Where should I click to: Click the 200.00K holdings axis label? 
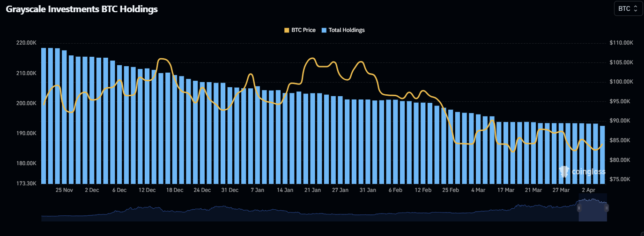point(26,103)
